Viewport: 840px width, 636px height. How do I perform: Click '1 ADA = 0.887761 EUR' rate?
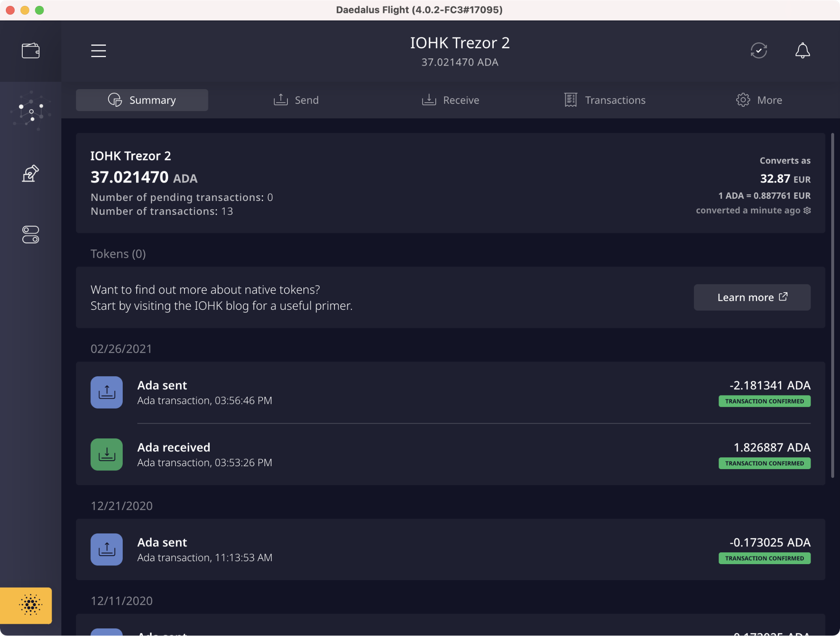(764, 195)
